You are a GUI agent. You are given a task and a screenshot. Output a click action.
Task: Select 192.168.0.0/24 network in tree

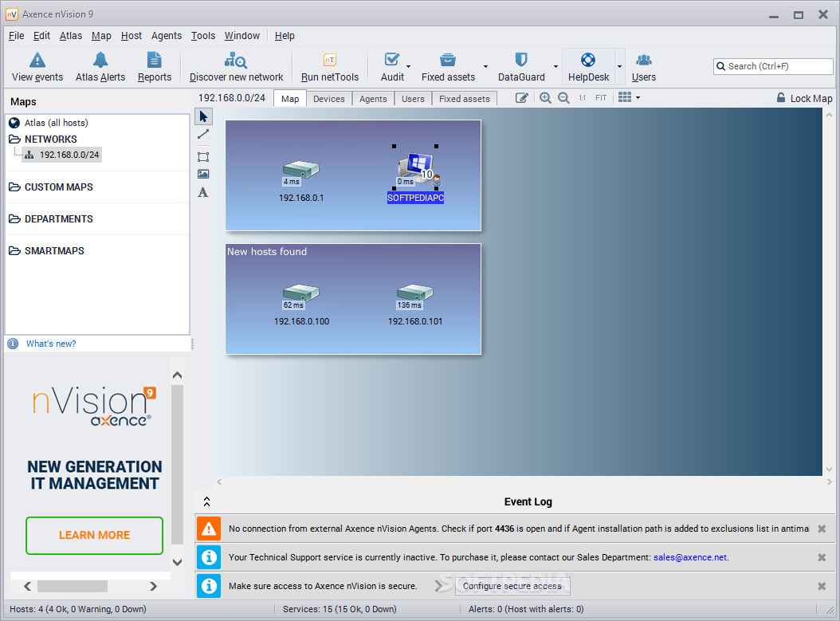click(x=62, y=155)
